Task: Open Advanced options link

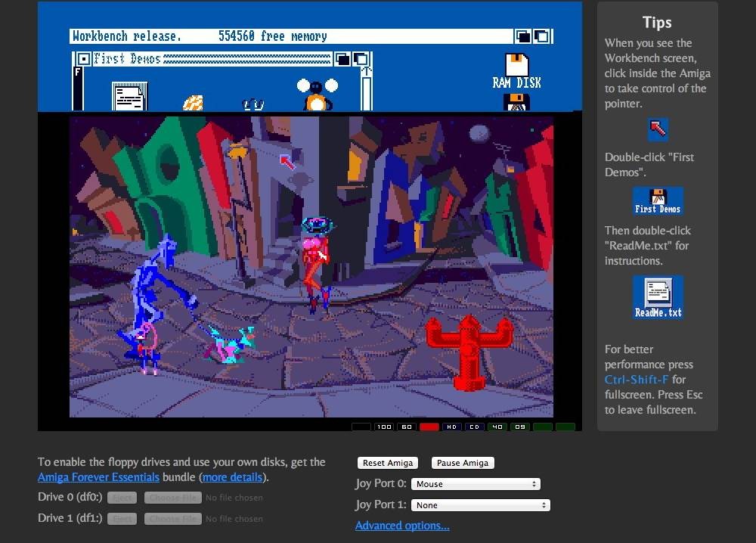Action: (402, 526)
